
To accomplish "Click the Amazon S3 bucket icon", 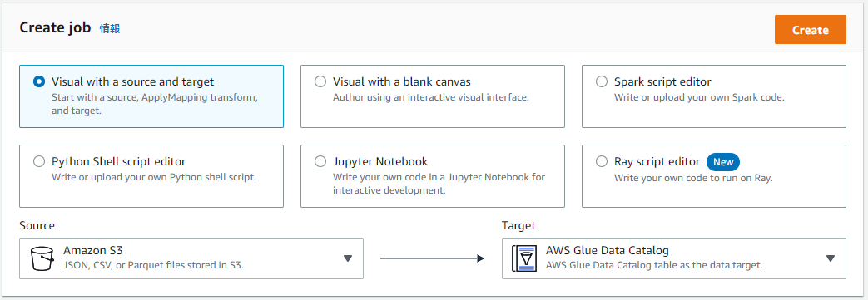I will pos(42,258).
